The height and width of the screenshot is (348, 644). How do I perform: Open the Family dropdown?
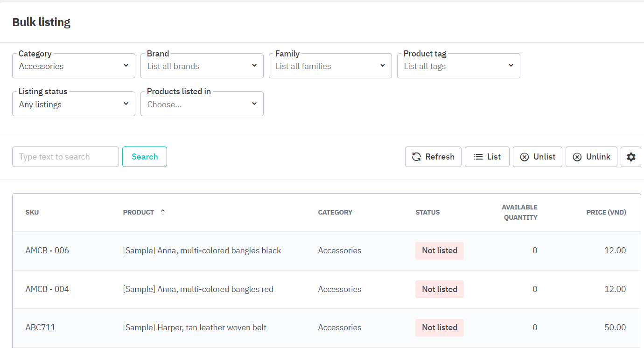[x=330, y=66]
